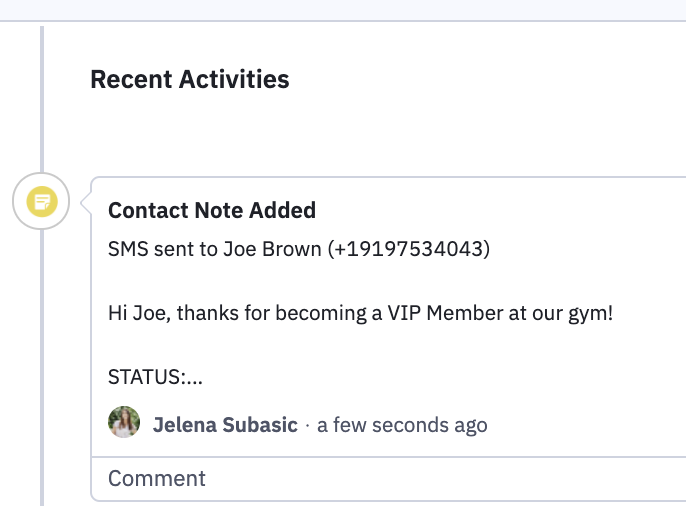Click the phone number +19197534043

click(x=409, y=249)
